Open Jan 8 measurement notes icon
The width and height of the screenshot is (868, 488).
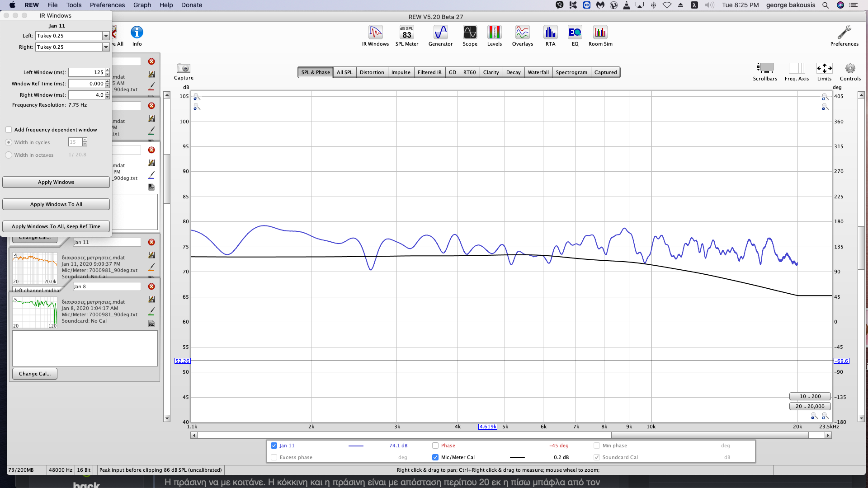pyautogui.click(x=151, y=324)
